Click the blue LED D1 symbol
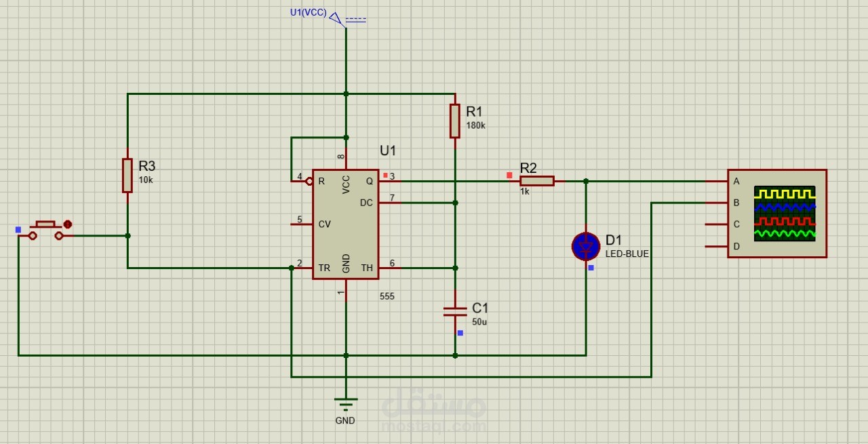Screen dimensions: 868x444 pyautogui.click(x=586, y=246)
